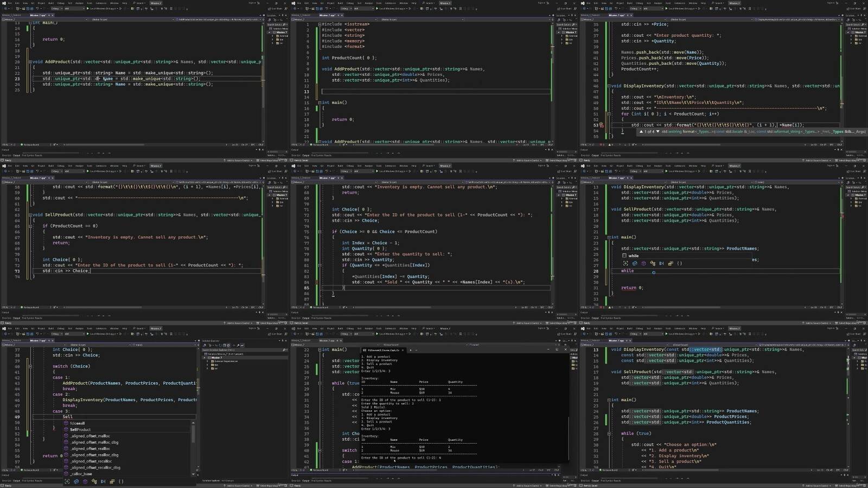Click the empty line 13 above int main()
This screenshot has height=488, width=868.
434,91
